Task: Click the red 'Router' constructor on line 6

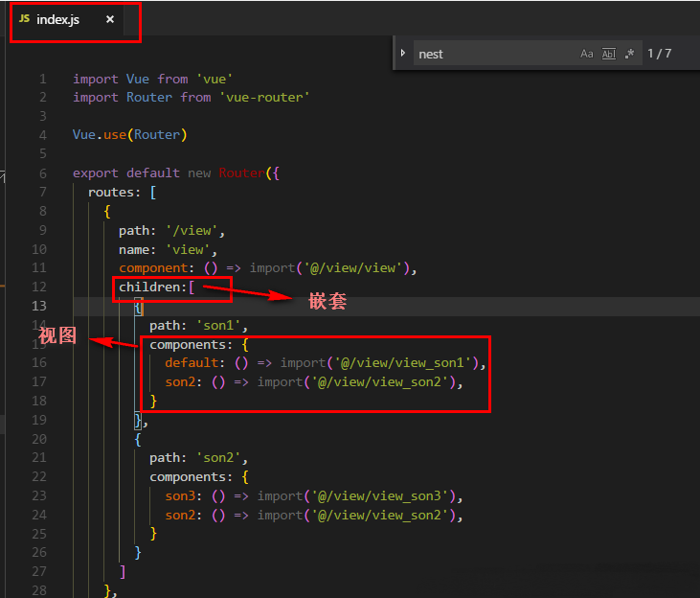Action: click(x=242, y=172)
